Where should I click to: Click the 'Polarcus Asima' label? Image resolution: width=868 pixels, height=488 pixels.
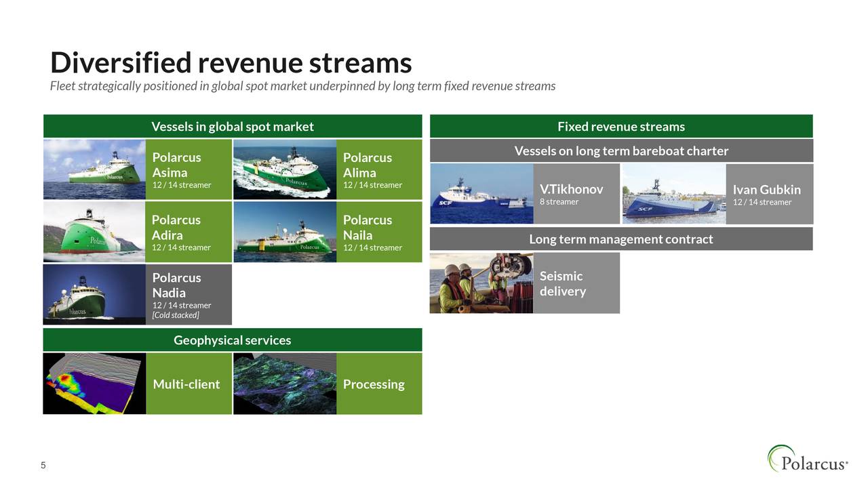(x=176, y=165)
